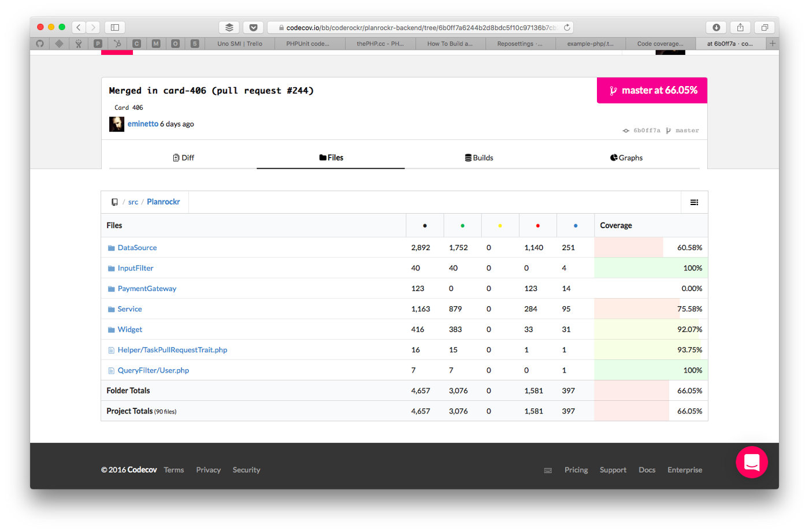Click the Service coverage value 75.58%
Viewport: 809px width, 532px height.
click(690, 309)
